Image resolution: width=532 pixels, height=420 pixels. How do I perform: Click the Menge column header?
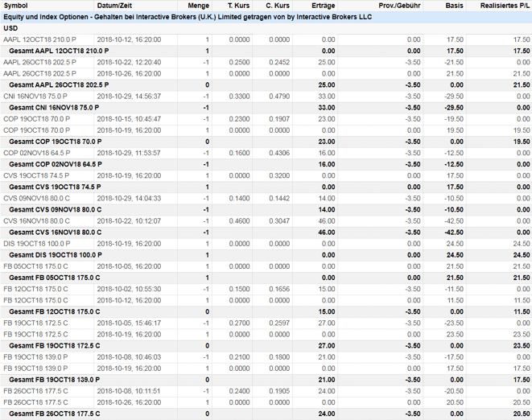[199, 6]
